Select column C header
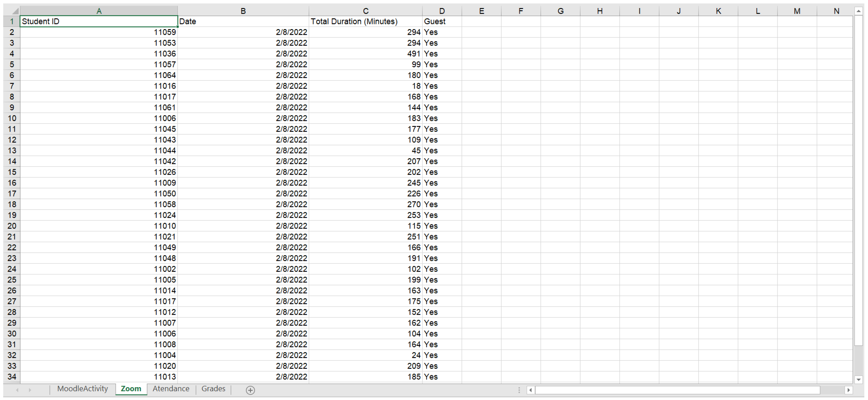Screen dimensions: 868x400 pyautogui.click(x=366, y=11)
